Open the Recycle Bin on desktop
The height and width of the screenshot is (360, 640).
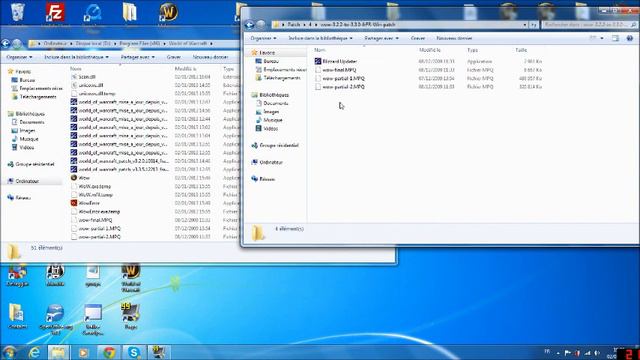click(18, 12)
